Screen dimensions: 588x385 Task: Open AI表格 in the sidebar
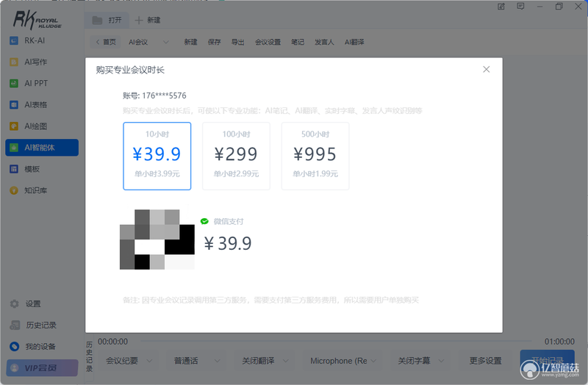[42, 104]
